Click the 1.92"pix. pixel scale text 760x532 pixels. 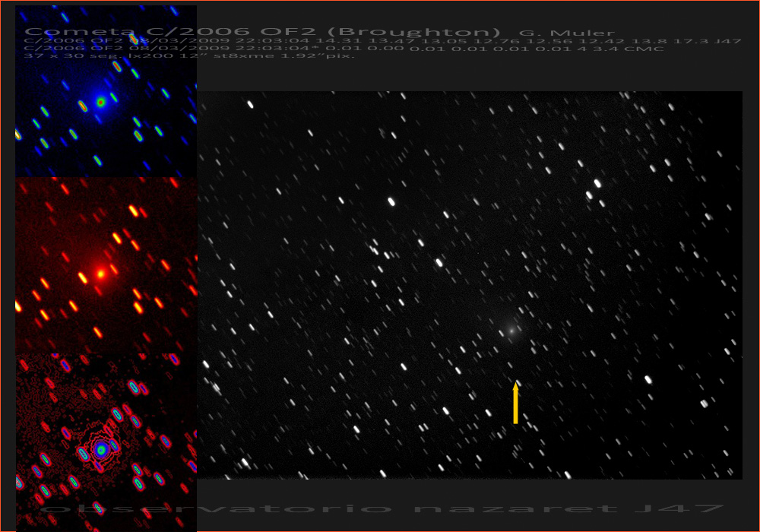point(321,56)
